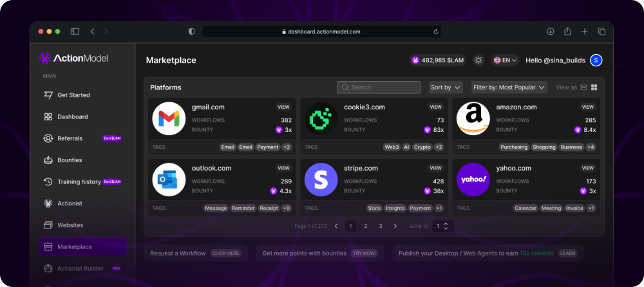644x287 pixels.
Task: Click the browser forward arrow
Action: (x=106, y=32)
